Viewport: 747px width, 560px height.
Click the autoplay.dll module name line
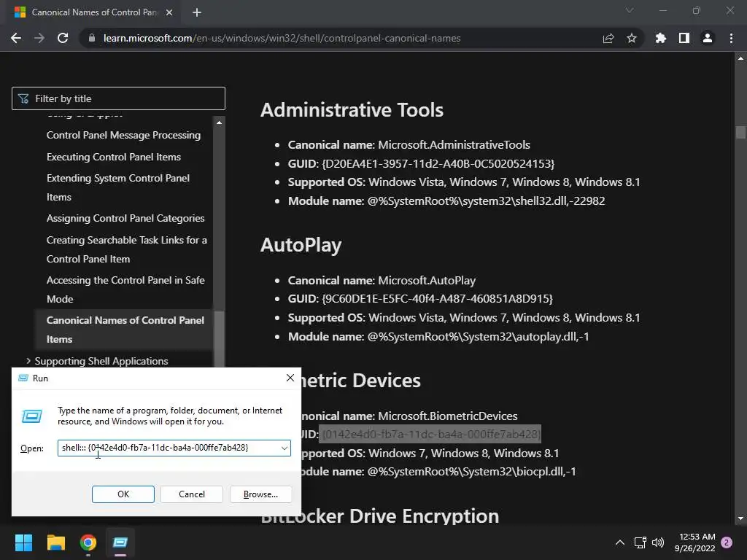pyautogui.click(x=438, y=337)
